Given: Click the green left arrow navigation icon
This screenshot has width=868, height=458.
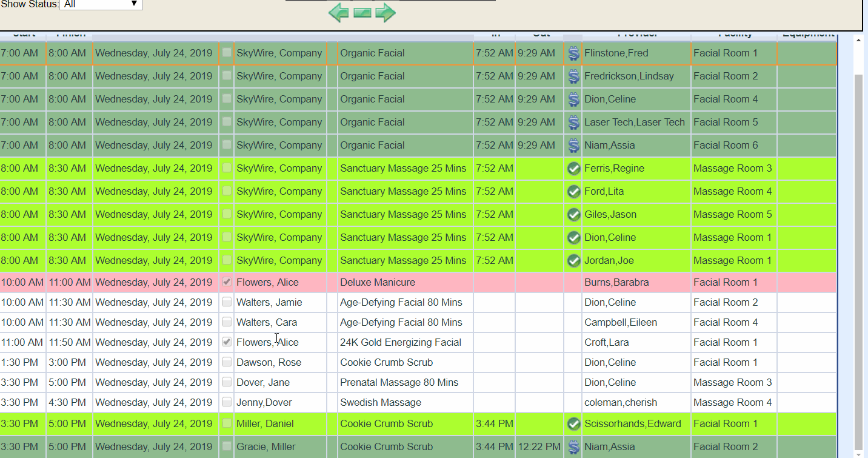Looking at the screenshot, I should coord(338,13).
